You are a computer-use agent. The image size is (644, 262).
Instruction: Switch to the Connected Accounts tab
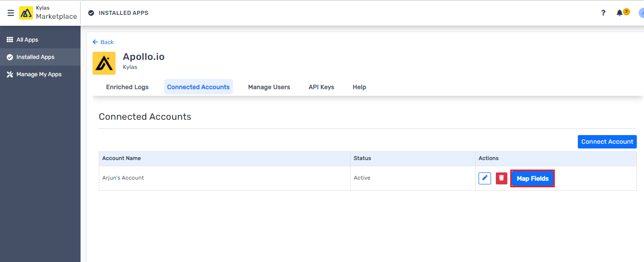click(x=199, y=87)
